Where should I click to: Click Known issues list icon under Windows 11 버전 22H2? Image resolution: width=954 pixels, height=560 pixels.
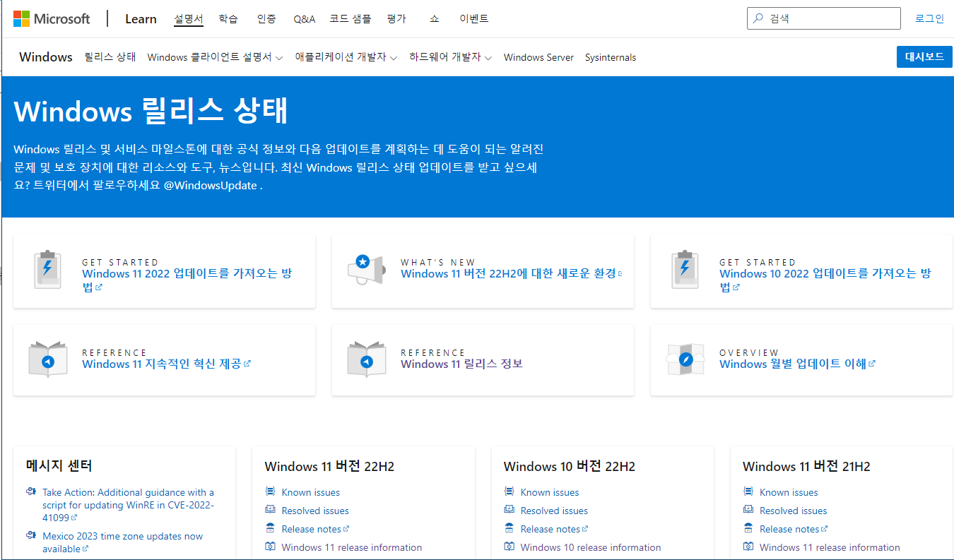pyautogui.click(x=270, y=492)
